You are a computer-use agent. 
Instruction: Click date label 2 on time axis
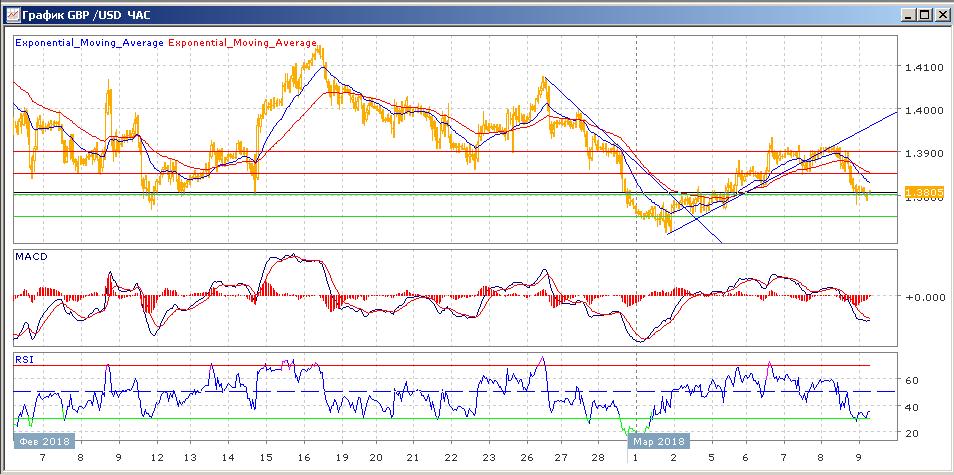pyautogui.click(x=673, y=457)
